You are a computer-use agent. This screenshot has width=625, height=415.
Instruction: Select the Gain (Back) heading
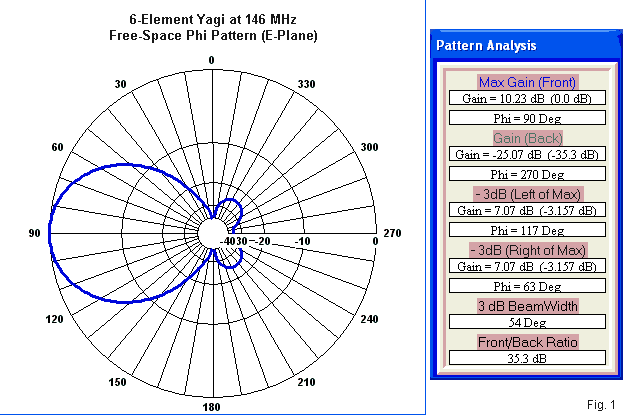527,137
